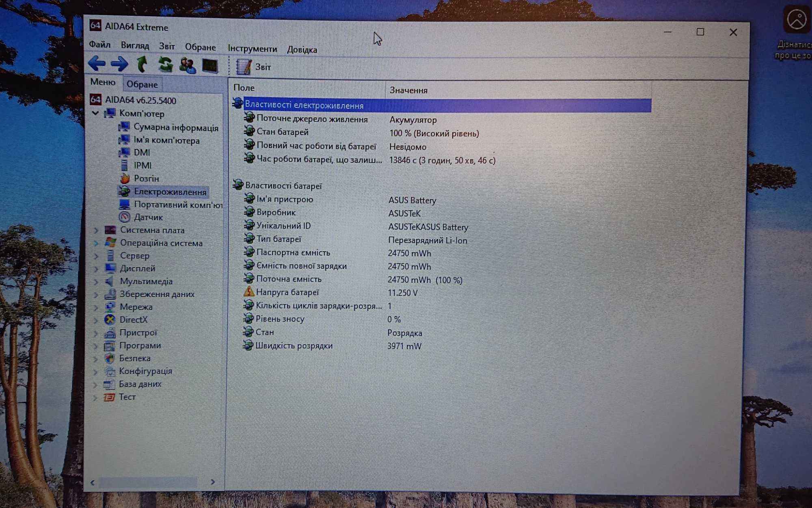Switch to the Обране tab in sidebar

point(142,84)
